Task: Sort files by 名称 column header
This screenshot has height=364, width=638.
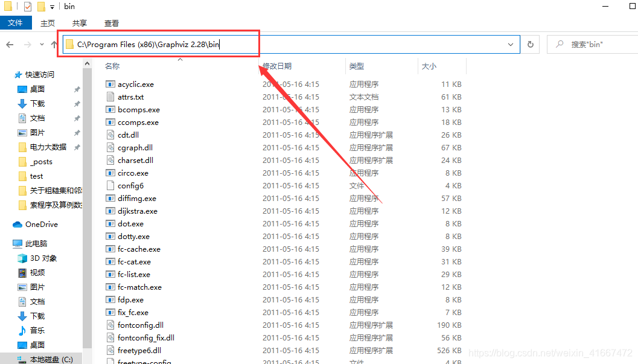Action: click(x=112, y=66)
